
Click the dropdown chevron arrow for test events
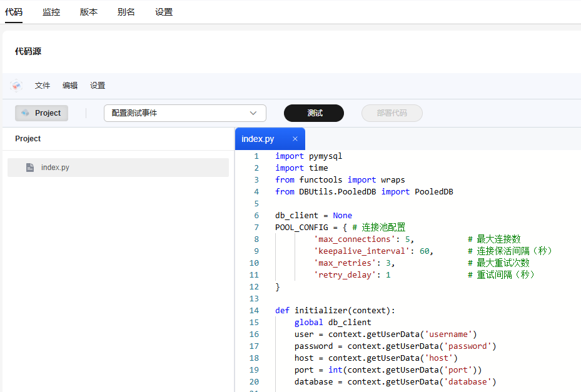tap(253, 113)
